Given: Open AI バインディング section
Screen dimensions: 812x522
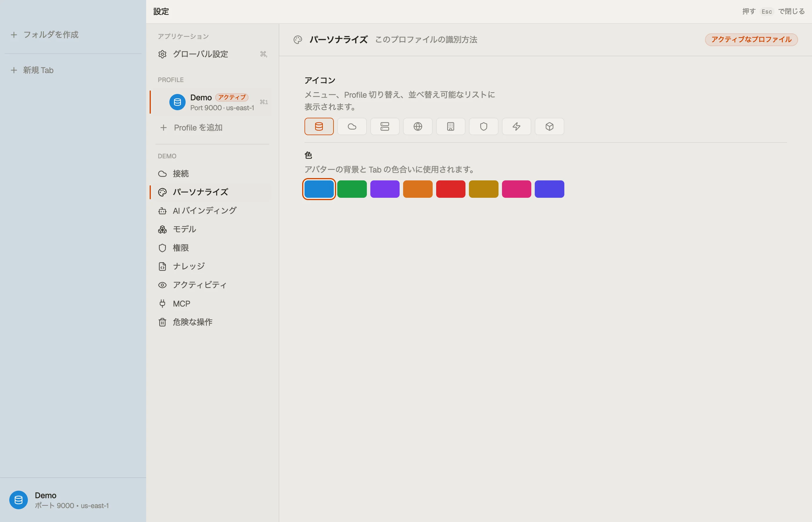Looking at the screenshot, I should (x=212, y=211).
